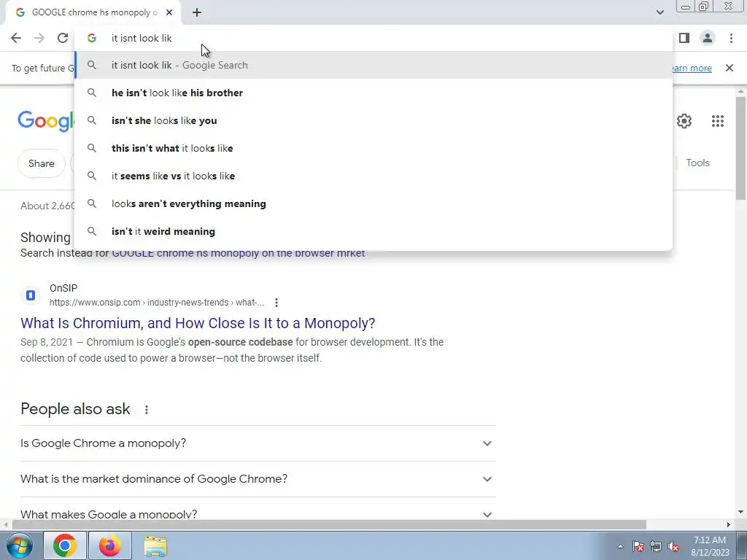Pick 'it seems like vs it looks like'
The height and width of the screenshot is (560, 747).
tap(373, 176)
